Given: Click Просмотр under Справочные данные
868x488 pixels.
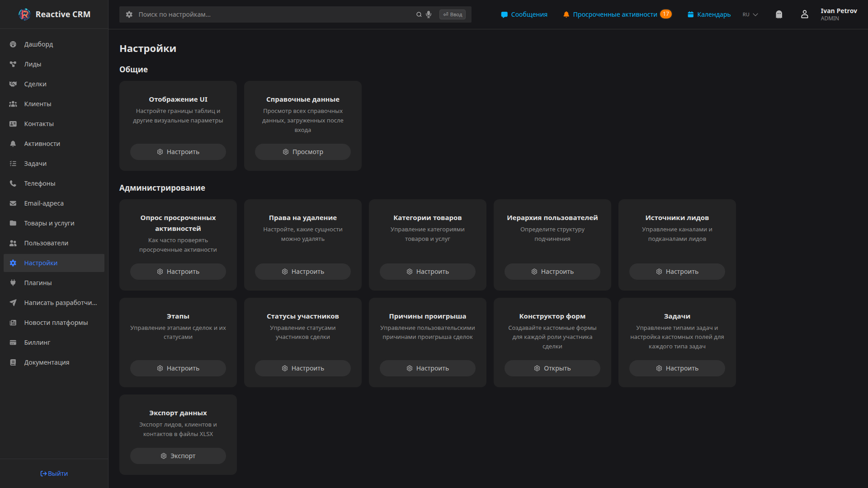Looking at the screenshot, I should click(303, 152).
